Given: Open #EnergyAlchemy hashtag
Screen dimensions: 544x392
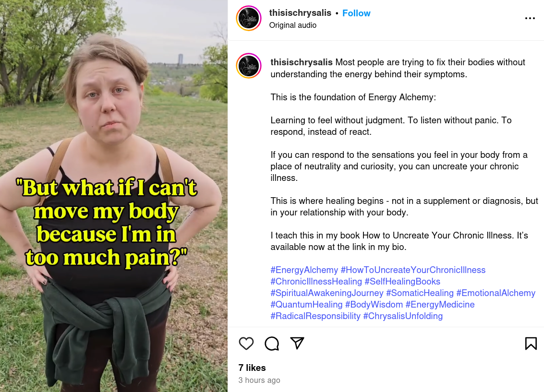Looking at the screenshot, I should point(304,270).
